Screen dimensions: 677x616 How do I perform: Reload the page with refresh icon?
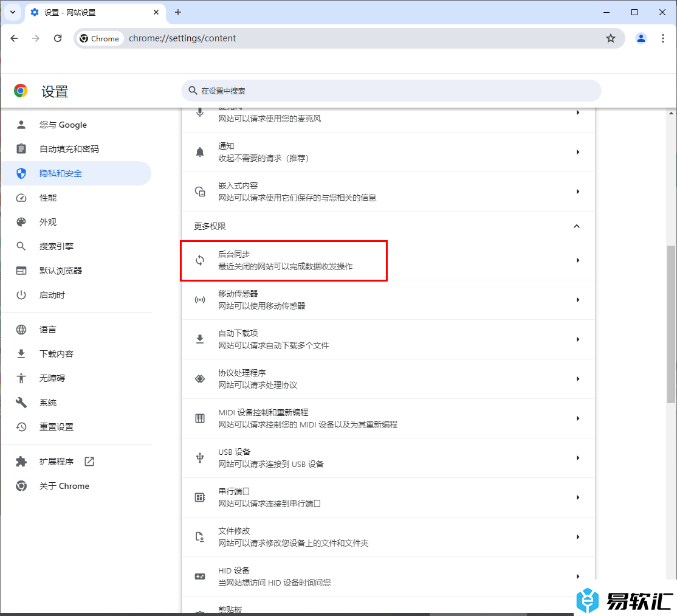tap(57, 38)
